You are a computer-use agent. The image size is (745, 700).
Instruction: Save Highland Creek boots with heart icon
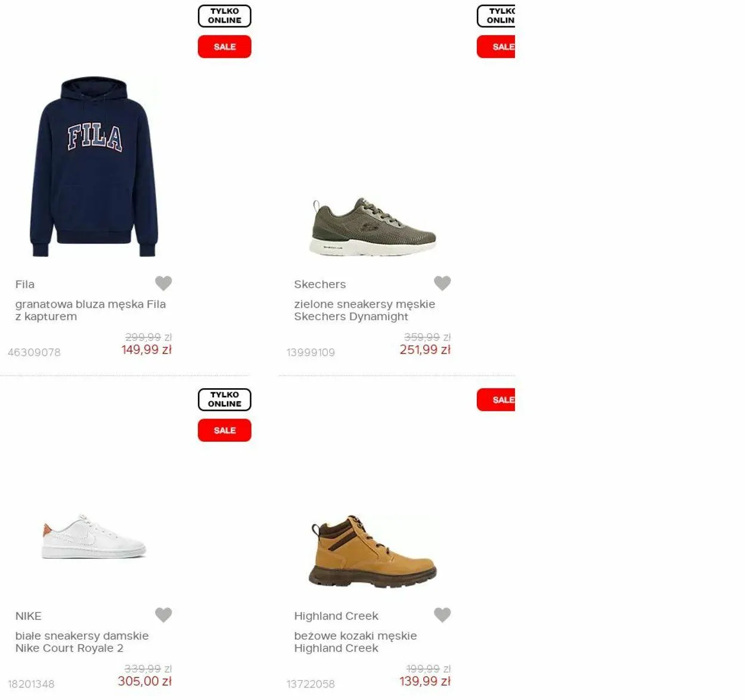pos(442,615)
